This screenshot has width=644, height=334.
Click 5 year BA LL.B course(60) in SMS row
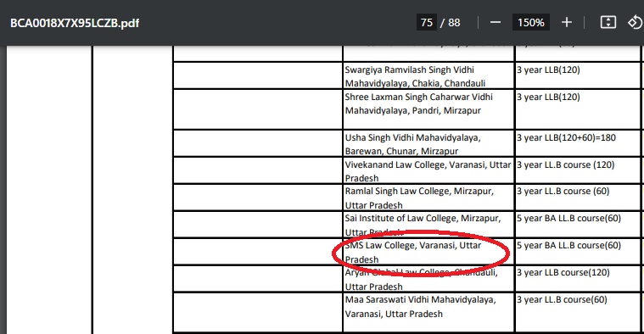pyautogui.click(x=568, y=245)
